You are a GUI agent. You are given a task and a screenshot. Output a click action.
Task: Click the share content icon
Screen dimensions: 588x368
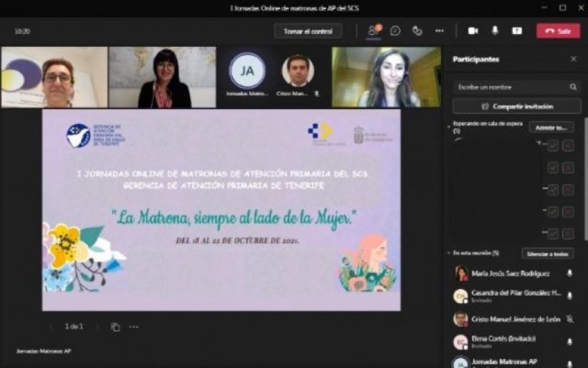[x=517, y=31]
